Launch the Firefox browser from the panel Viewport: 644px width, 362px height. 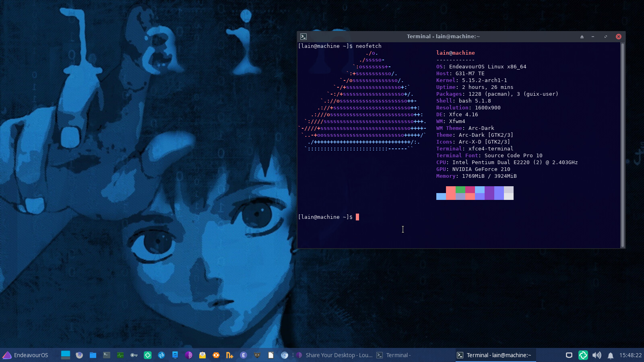click(x=79, y=355)
